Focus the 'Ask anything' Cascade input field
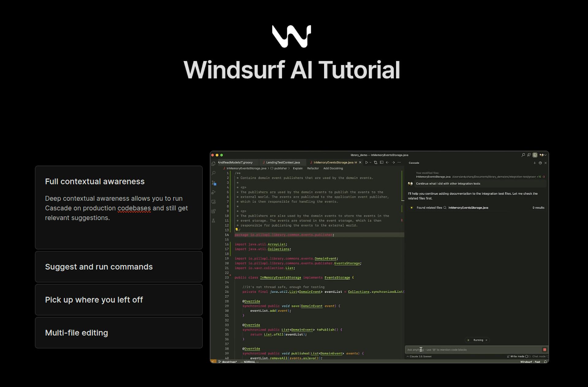The height and width of the screenshot is (387, 588). pos(459,350)
